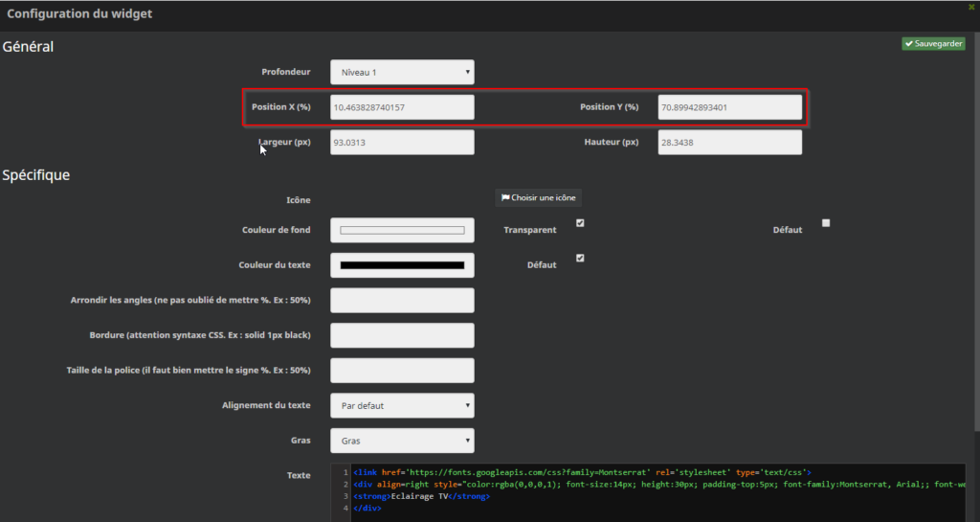The height and width of the screenshot is (522, 980).
Task: Open the Gras dropdown
Action: 402,441
